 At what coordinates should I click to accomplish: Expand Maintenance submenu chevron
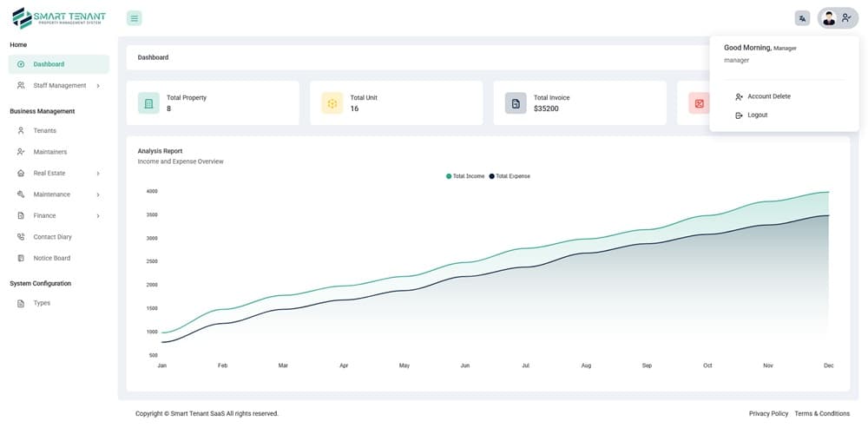(x=98, y=194)
